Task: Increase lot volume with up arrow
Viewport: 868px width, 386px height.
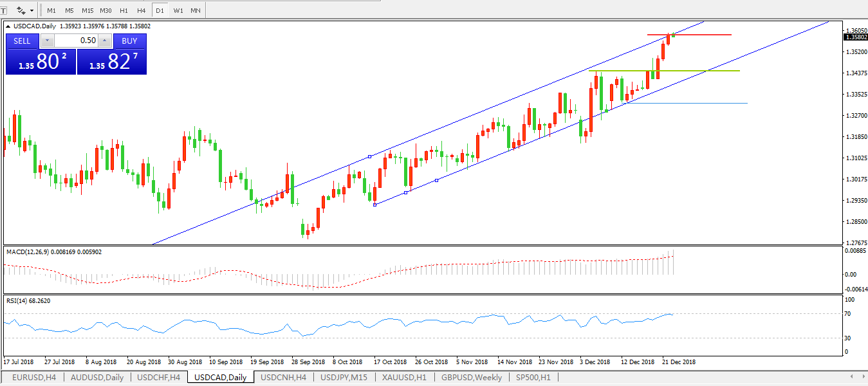Action: tap(105, 41)
